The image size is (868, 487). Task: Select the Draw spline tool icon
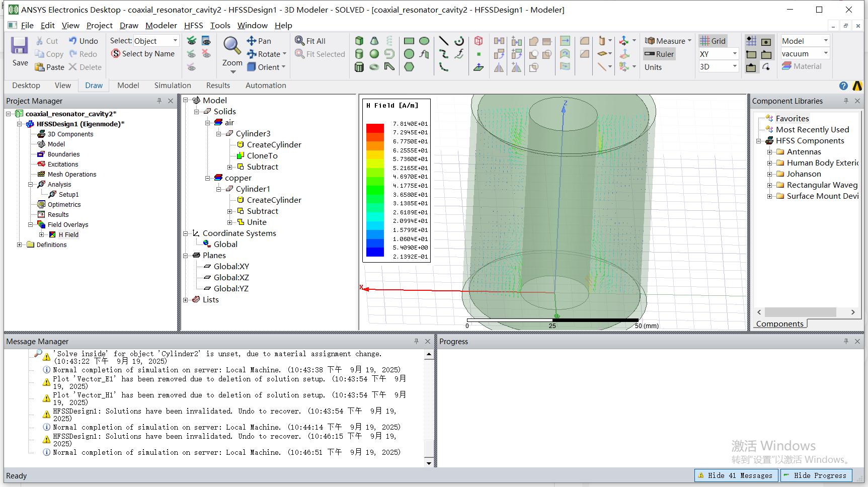(x=443, y=54)
